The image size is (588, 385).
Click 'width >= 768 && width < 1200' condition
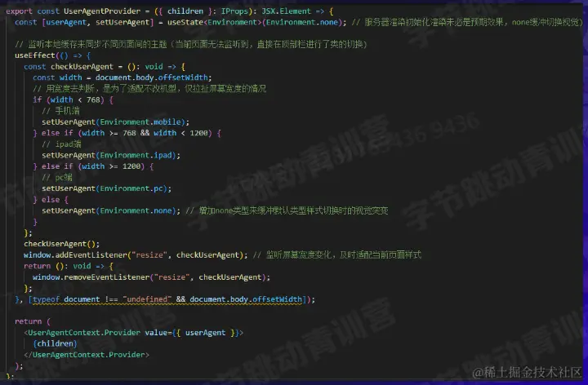pos(145,133)
